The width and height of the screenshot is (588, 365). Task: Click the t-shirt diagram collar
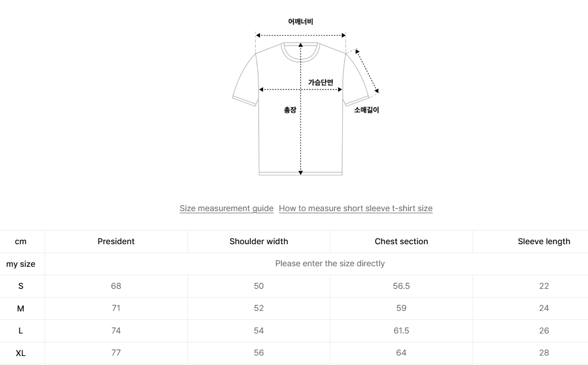(301, 51)
